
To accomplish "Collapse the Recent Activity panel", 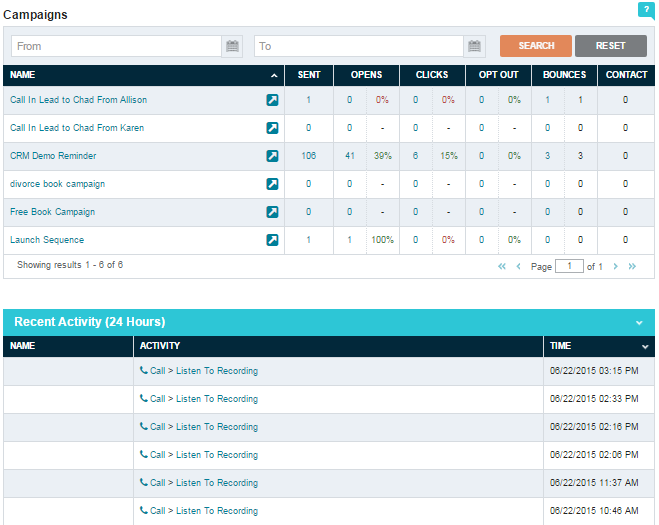I will [639, 323].
